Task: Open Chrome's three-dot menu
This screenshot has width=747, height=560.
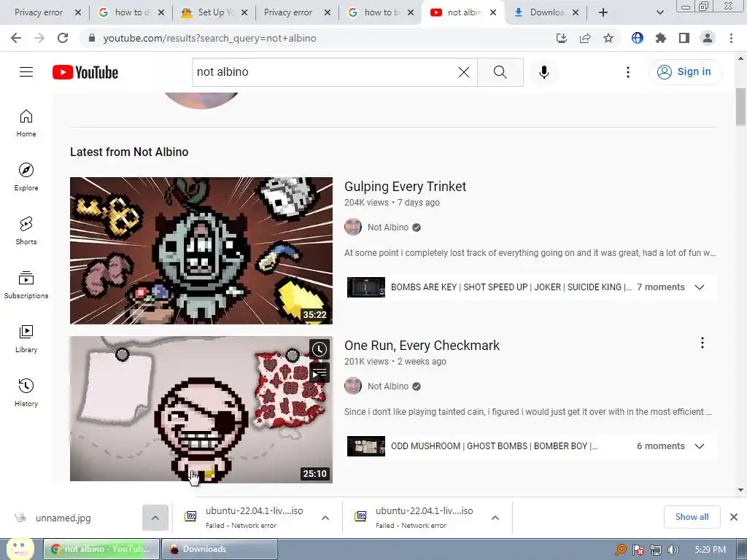Action: click(x=731, y=38)
